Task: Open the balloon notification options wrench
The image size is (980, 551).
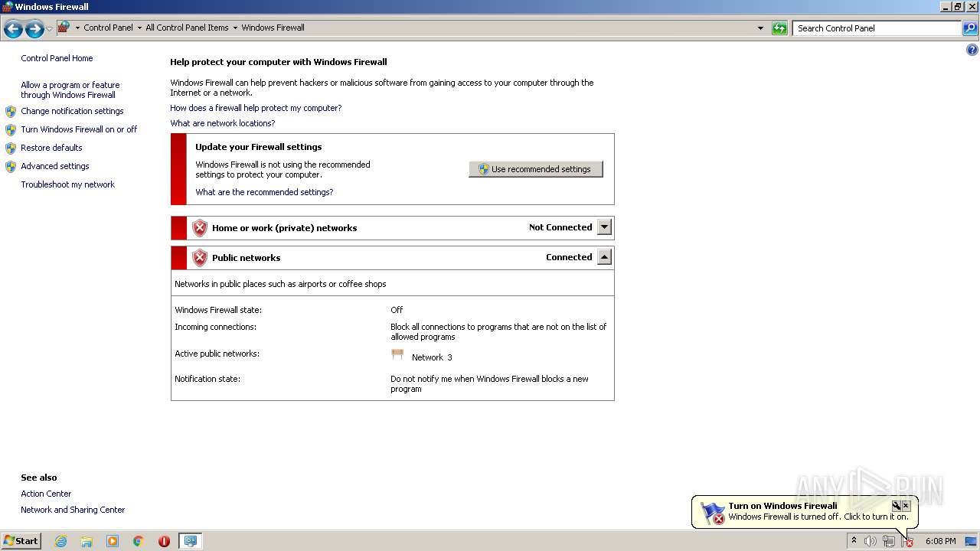Action: coord(897,506)
